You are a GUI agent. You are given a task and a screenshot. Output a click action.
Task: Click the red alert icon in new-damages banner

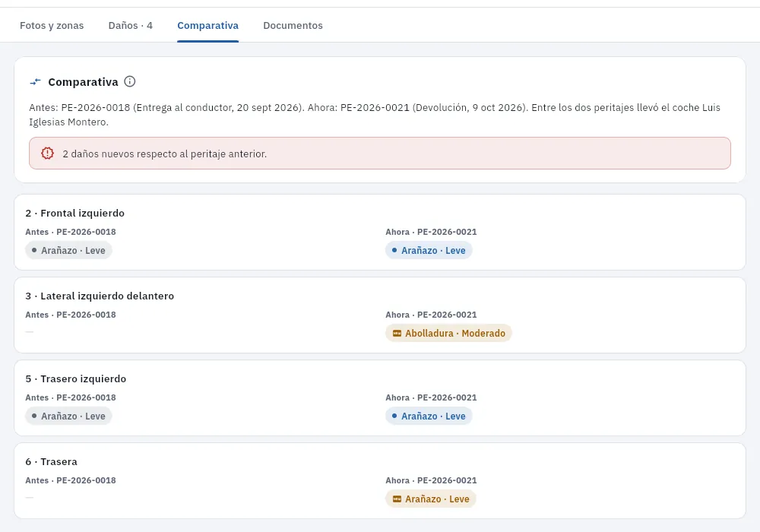pos(47,153)
